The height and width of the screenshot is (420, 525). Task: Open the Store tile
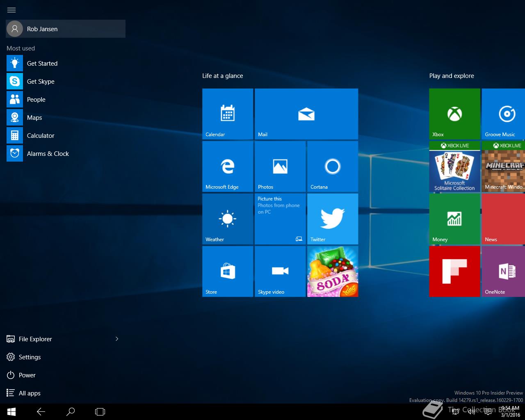[x=228, y=272]
